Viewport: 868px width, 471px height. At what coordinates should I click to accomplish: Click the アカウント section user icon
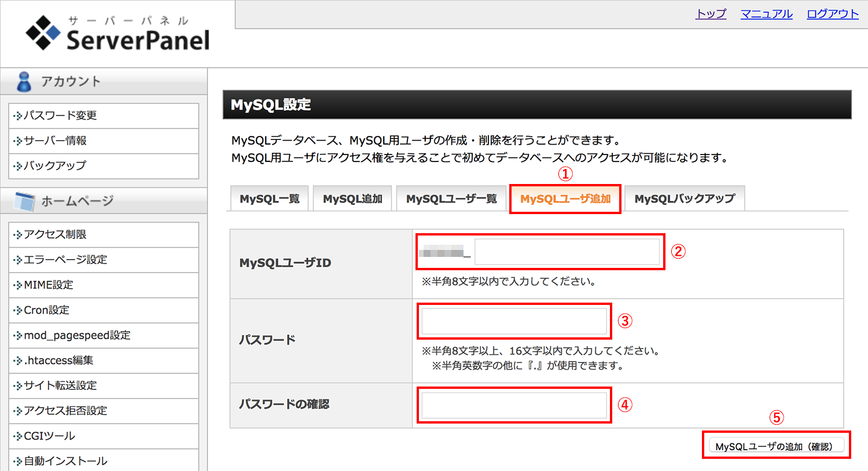pos(24,82)
